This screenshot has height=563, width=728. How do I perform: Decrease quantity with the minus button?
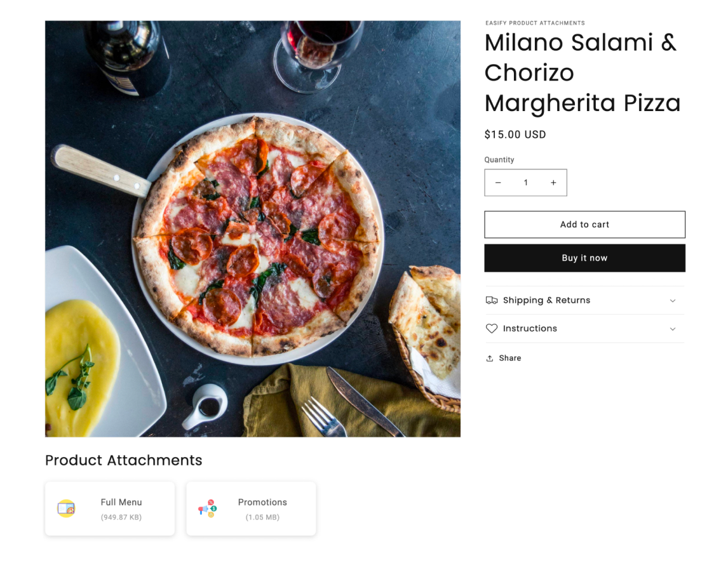point(498,183)
